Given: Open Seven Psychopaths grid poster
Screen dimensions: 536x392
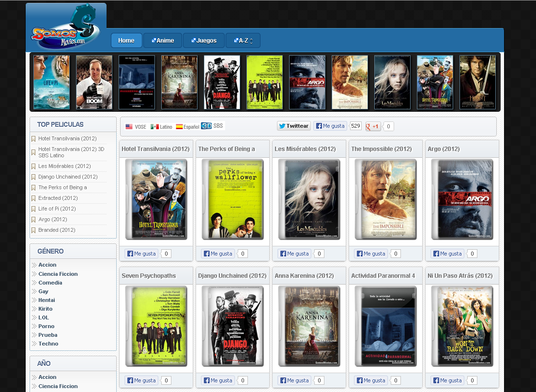Looking at the screenshot, I should pos(156,326).
